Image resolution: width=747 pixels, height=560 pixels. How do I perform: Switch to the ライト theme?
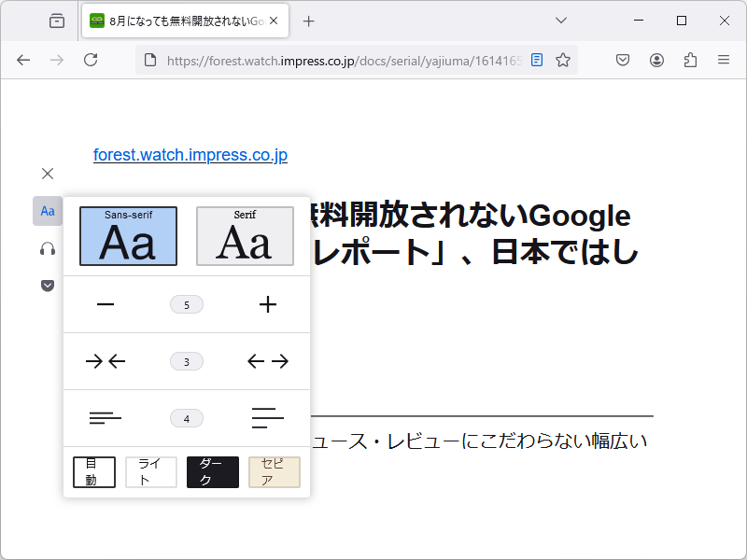pyautogui.click(x=151, y=471)
